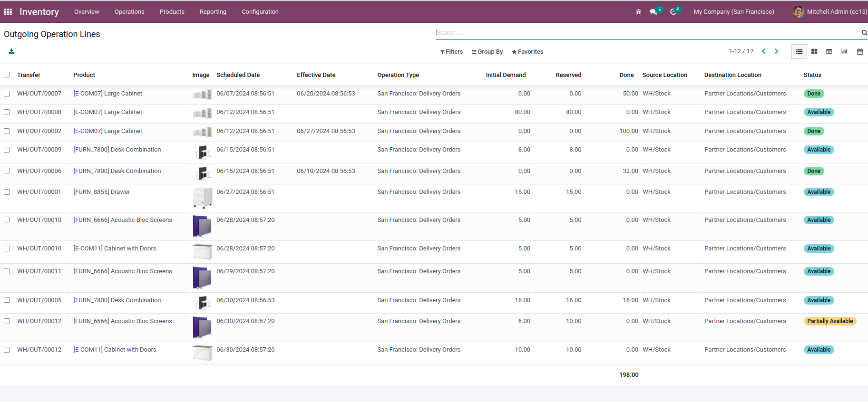868x402 pixels.
Task: Click the Partially Available status badge
Action: point(829,321)
